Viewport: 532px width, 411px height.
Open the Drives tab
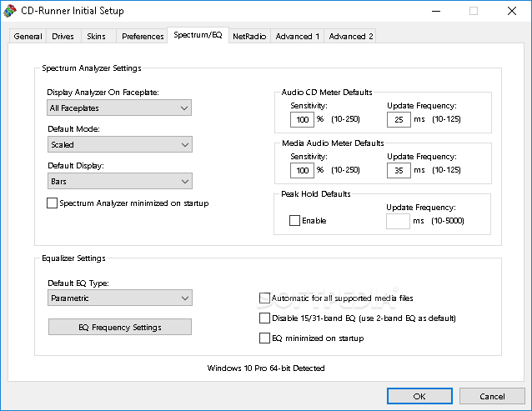(x=63, y=37)
